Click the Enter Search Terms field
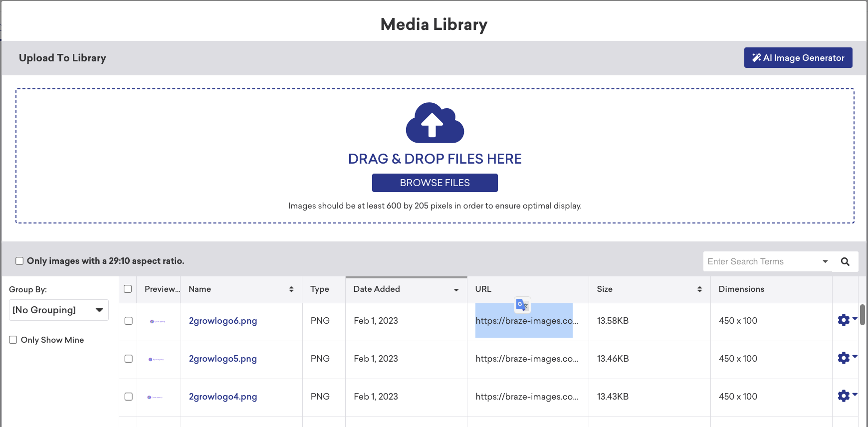This screenshot has height=427, width=868. click(761, 262)
